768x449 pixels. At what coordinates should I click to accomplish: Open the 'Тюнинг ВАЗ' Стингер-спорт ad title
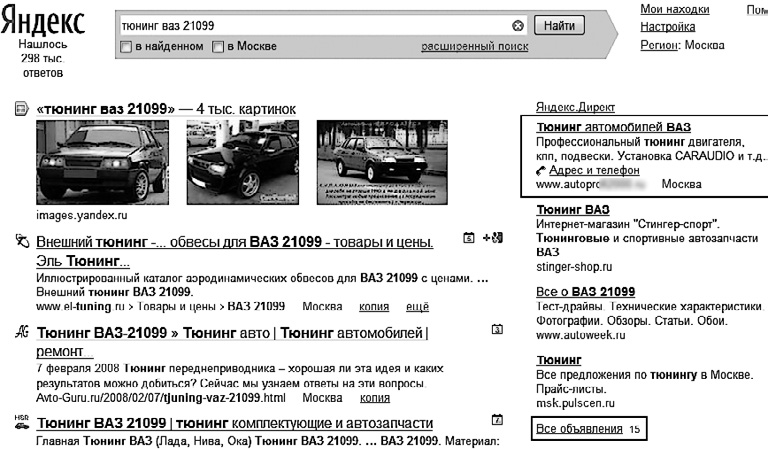[573, 210]
